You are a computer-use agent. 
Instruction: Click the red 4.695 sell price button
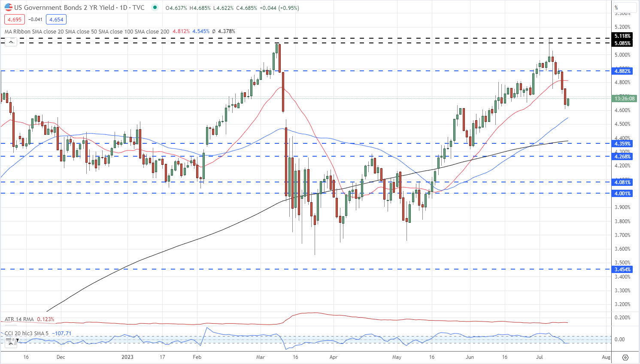tap(15, 19)
